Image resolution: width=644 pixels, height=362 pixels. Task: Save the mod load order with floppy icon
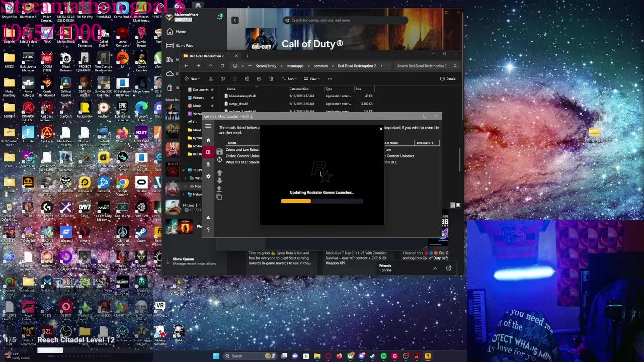coord(219,152)
